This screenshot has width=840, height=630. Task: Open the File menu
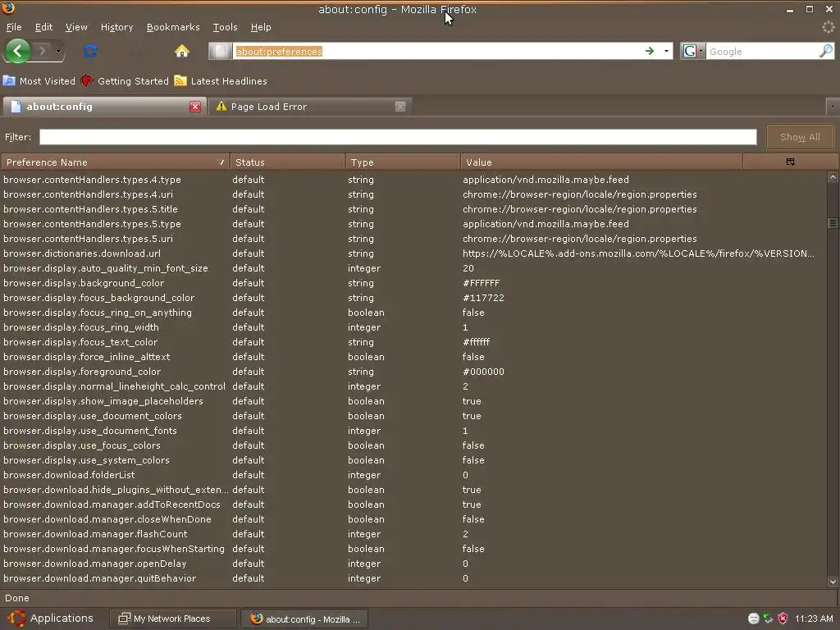coord(14,27)
